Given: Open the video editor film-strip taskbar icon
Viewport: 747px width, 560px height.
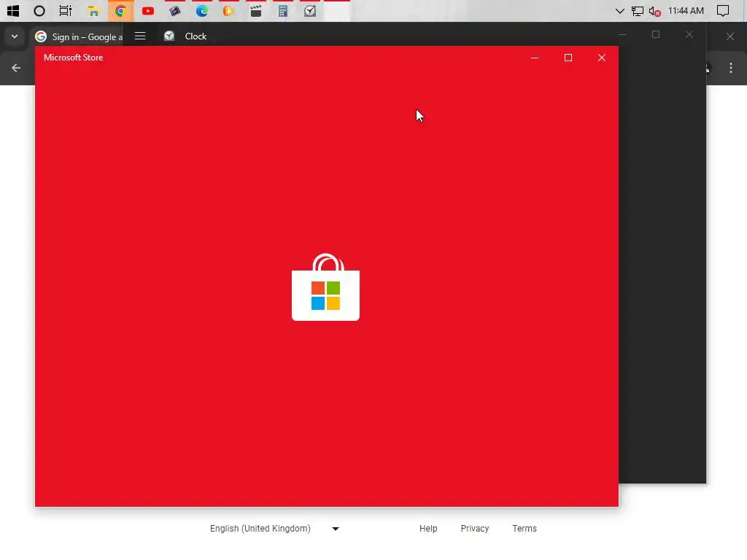Looking at the screenshot, I should pyautogui.click(x=175, y=11).
